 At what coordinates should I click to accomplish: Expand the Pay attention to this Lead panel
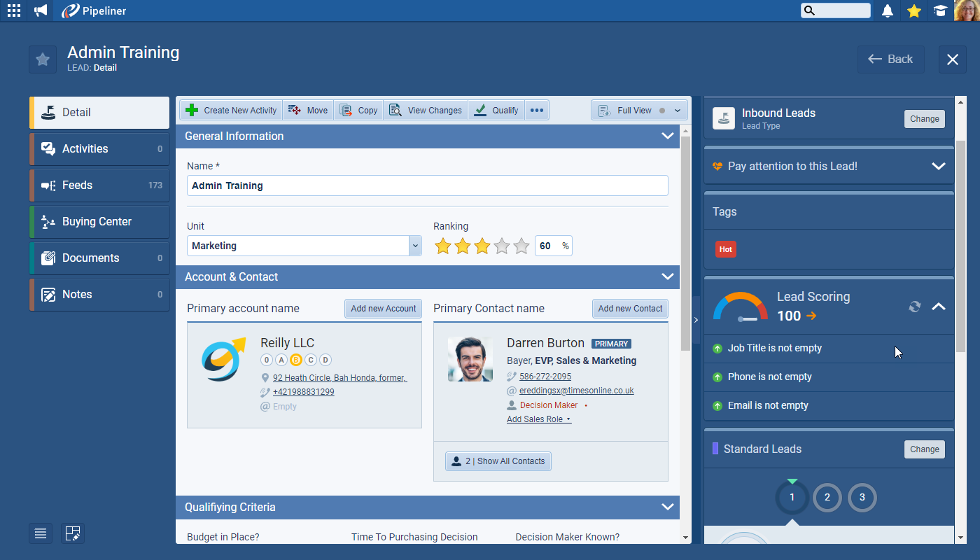coord(938,167)
